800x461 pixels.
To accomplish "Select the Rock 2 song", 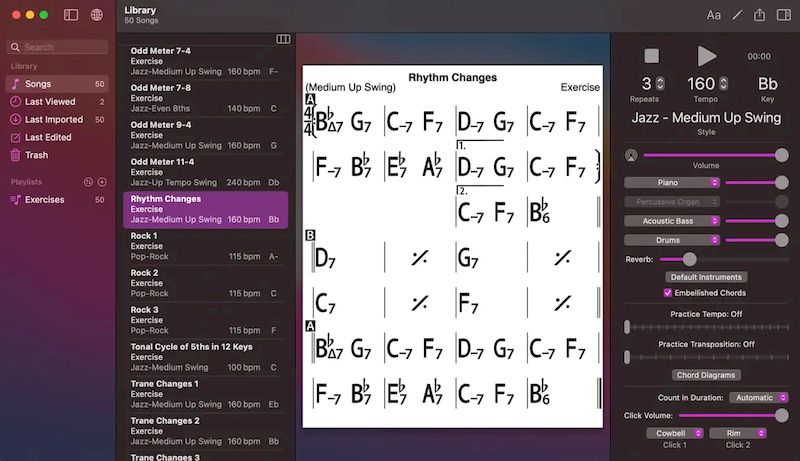I will click(204, 283).
